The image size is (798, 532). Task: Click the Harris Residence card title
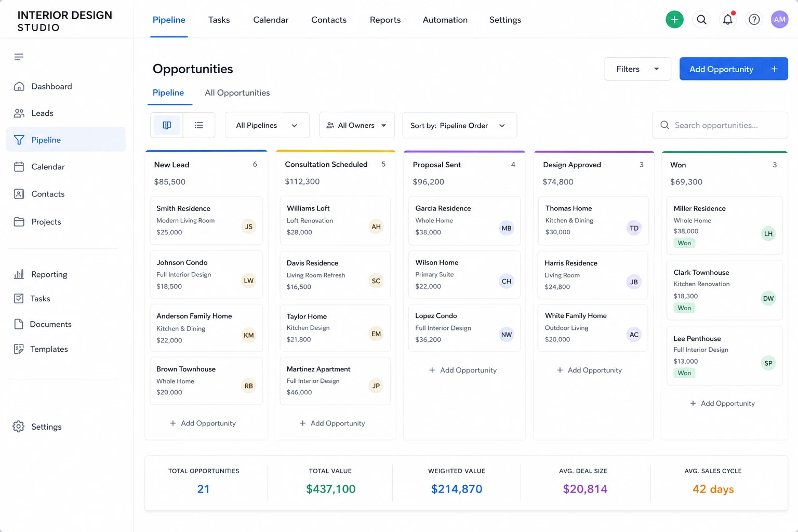[571, 263]
